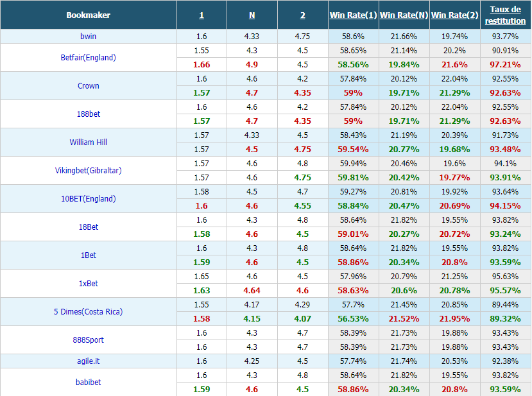This screenshot has height=396, width=532.
Task: Open the 1Bet bookmaker link
Action: point(88,255)
